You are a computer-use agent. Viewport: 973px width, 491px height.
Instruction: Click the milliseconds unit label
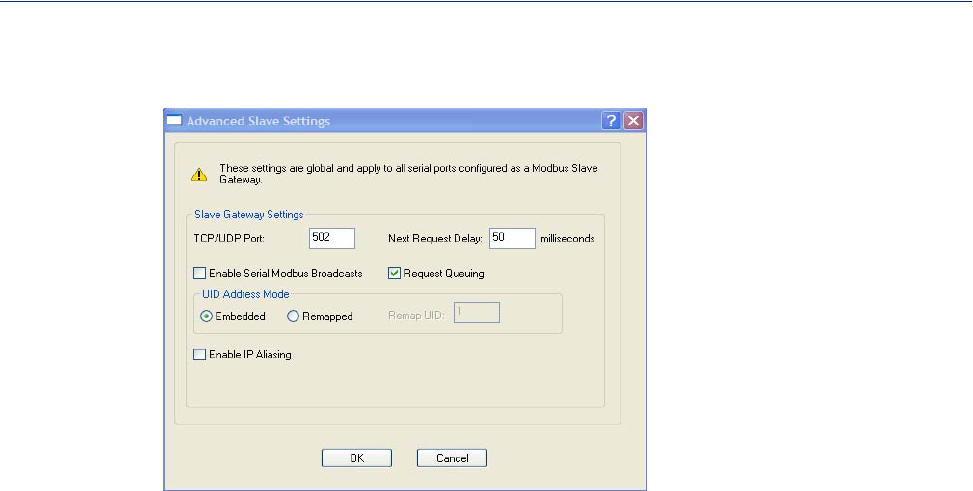tap(567, 239)
